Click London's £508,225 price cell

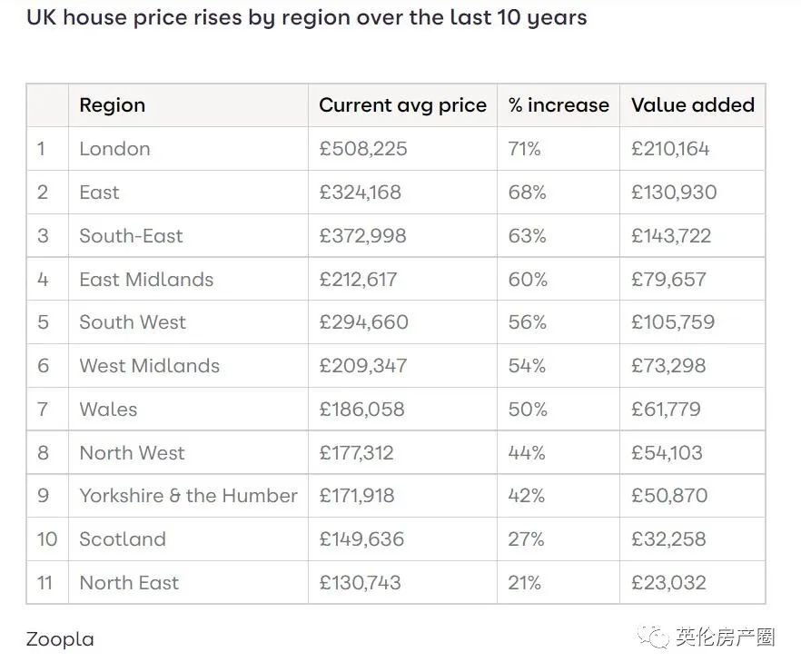[363, 149]
